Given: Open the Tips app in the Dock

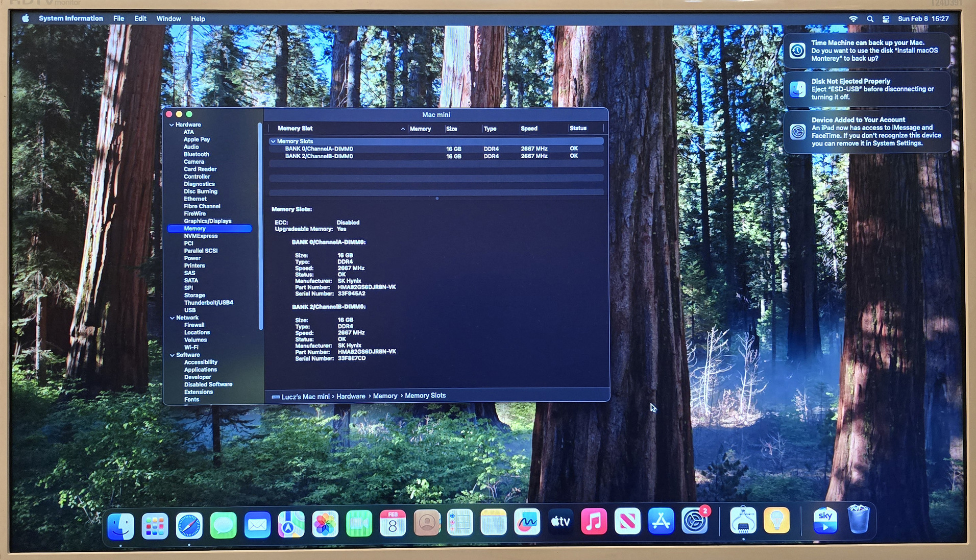Looking at the screenshot, I should pos(776,520).
